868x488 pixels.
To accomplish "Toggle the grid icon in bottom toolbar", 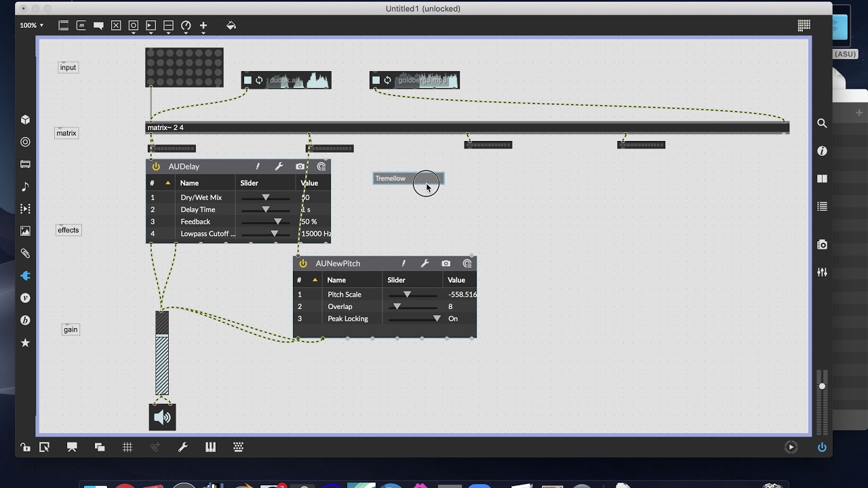I will pos(127,447).
